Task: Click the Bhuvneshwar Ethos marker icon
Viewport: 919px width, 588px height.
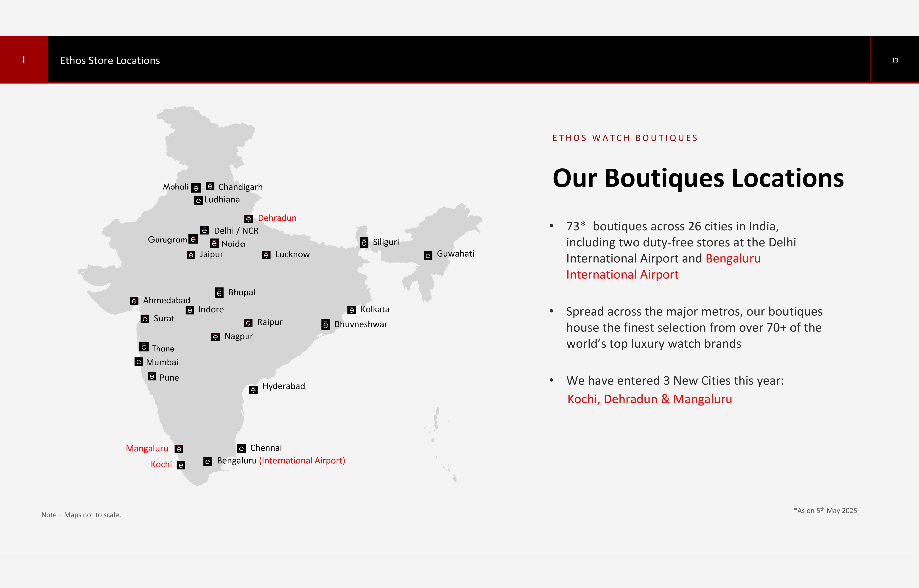Action: 325,325
